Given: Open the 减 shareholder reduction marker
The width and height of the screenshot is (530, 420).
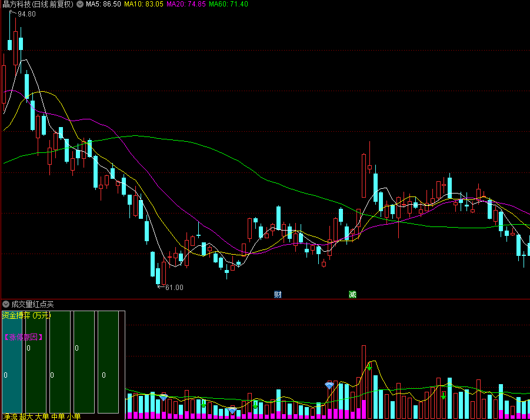Looking at the screenshot, I should coord(352,294).
